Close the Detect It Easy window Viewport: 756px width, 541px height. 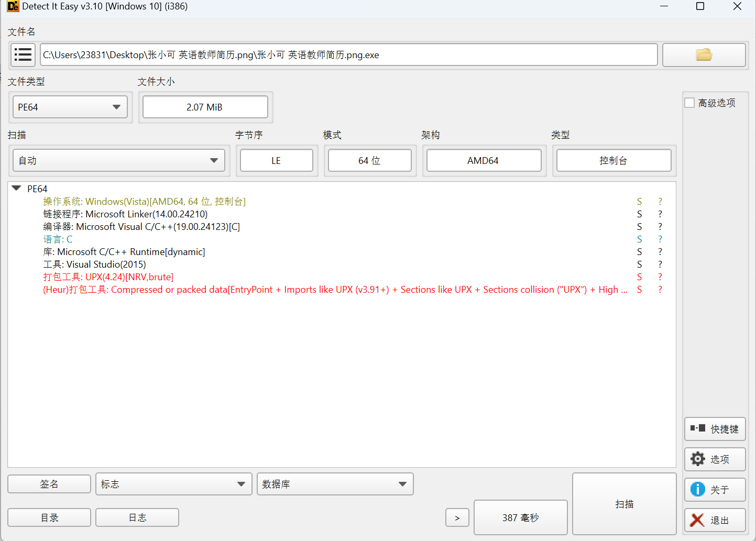click(737, 6)
